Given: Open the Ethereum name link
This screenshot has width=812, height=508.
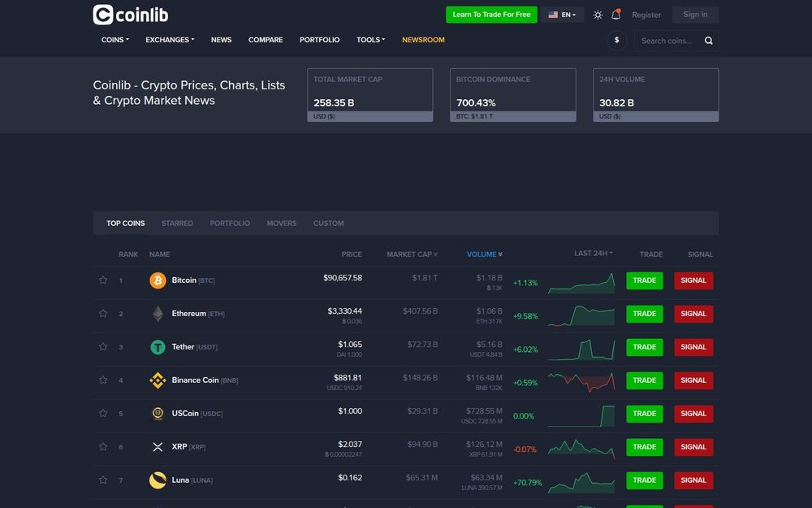Looking at the screenshot, I should coord(189,313).
